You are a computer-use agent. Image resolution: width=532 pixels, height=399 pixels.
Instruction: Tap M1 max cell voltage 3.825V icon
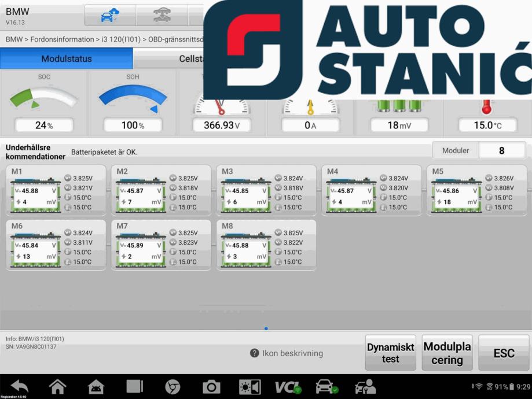[x=68, y=178]
